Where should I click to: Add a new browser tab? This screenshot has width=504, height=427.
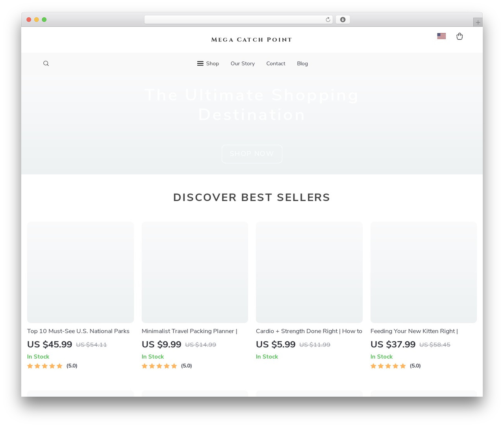[x=478, y=22]
